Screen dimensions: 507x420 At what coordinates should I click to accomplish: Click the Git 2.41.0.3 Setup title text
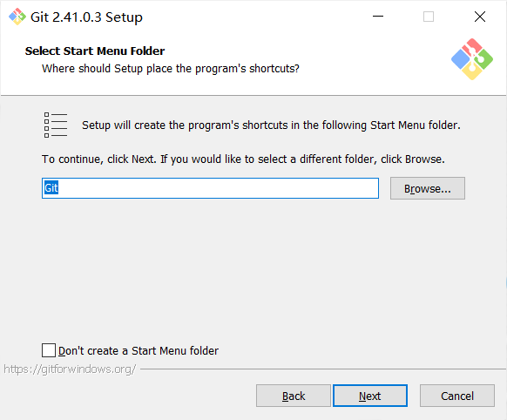click(x=86, y=17)
